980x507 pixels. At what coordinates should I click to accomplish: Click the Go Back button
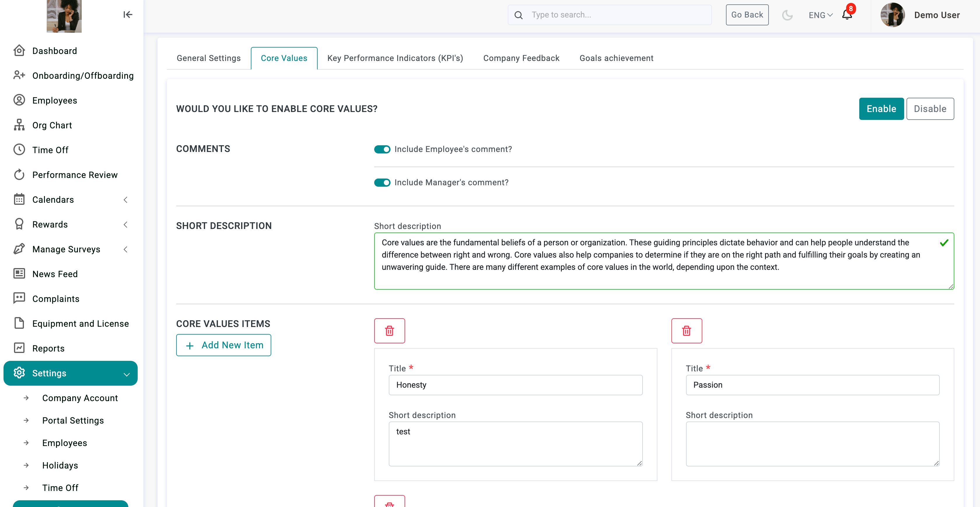click(x=747, y=15)
